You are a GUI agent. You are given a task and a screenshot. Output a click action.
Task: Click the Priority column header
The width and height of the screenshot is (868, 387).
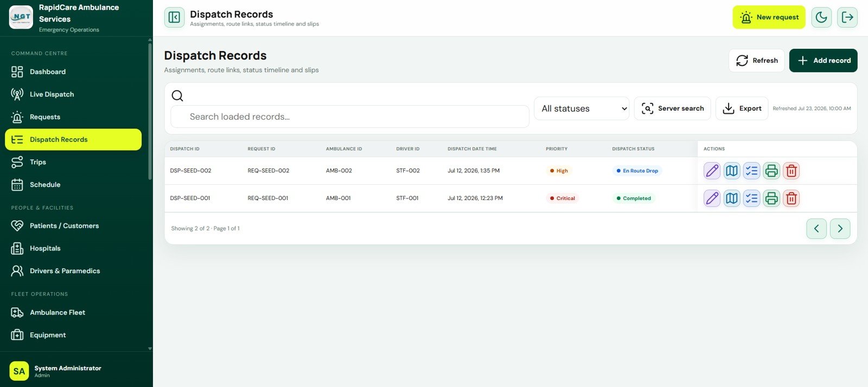[x=557, y=149]
